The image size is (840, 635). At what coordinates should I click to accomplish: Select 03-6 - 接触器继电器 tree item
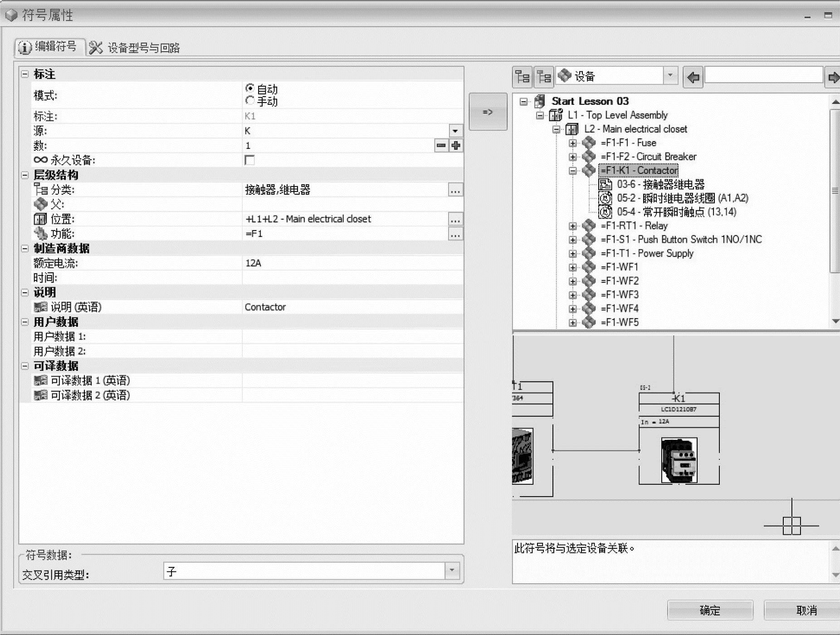pyautogui.click(x=660, y=184)
